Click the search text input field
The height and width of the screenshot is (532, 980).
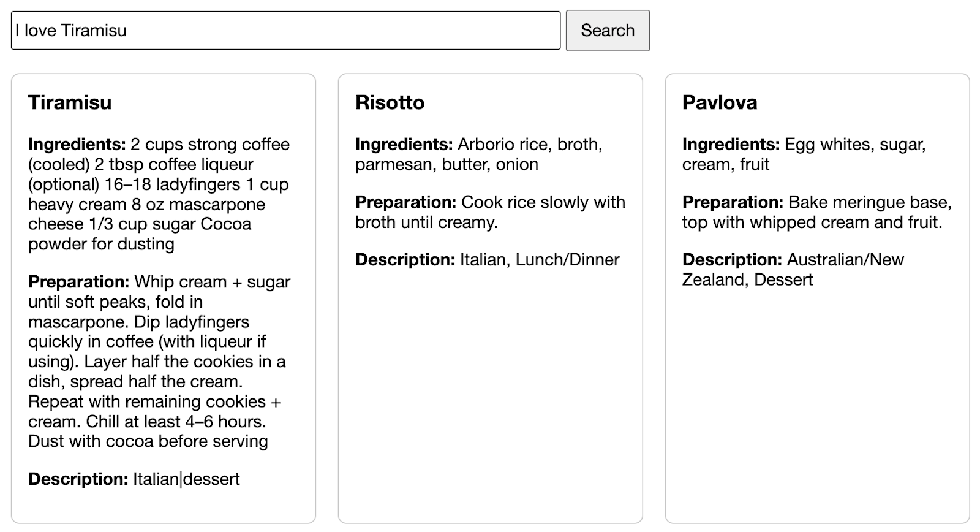coord(285,31)
